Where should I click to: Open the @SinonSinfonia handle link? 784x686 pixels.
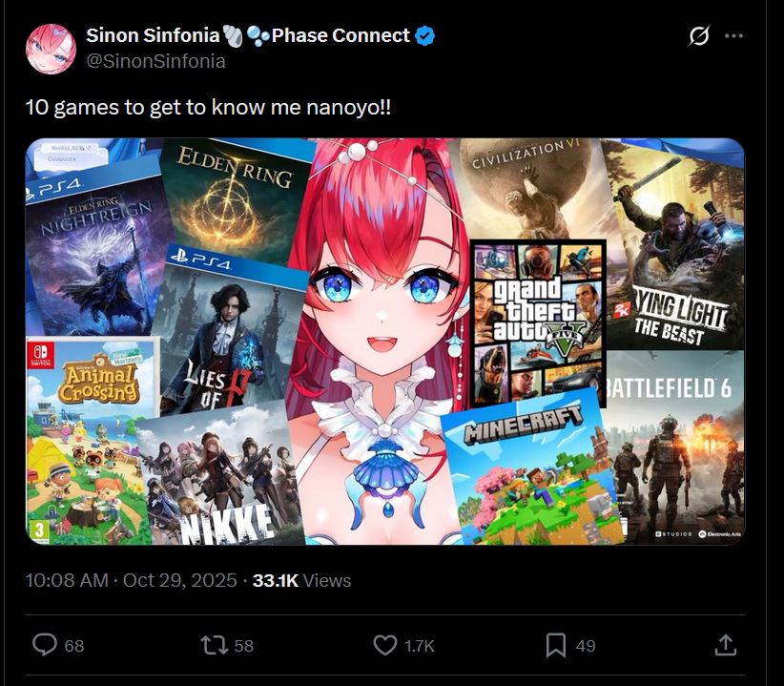pos(156,61)
